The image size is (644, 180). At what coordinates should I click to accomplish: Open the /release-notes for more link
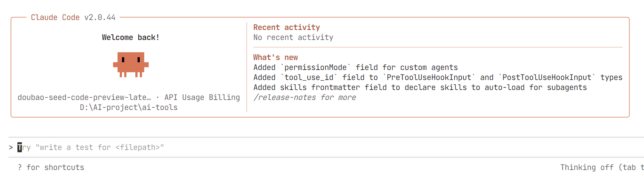(304, 97)
